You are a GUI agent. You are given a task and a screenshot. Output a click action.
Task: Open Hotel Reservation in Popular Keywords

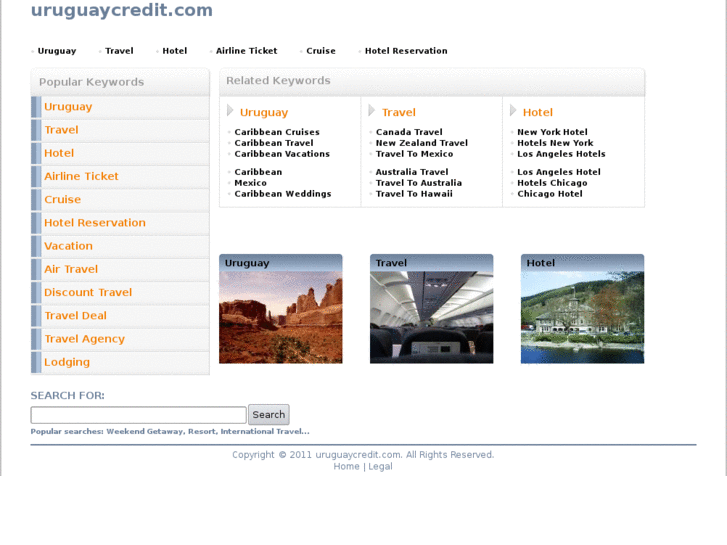click(x=95, y=223)
